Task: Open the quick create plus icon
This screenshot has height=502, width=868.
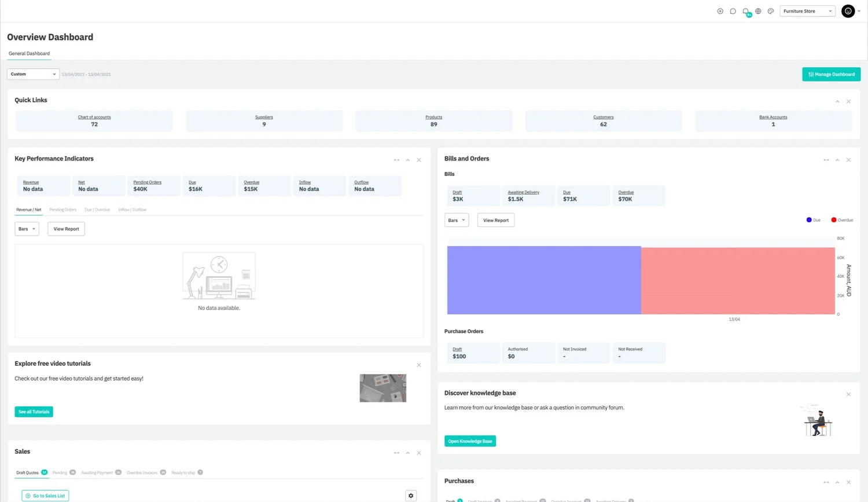Action: (720, 11)
